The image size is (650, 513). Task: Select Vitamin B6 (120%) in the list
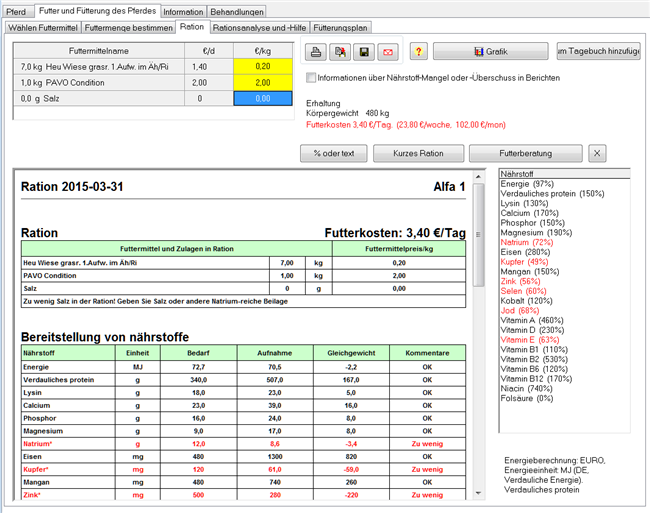click(534, 369)
